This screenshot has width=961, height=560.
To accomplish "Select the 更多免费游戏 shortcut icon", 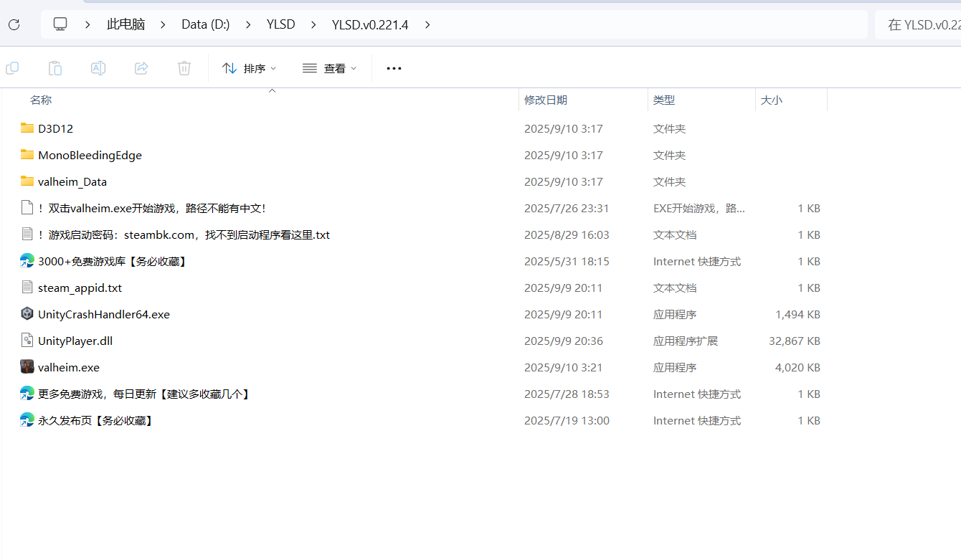I will point(27,394).
